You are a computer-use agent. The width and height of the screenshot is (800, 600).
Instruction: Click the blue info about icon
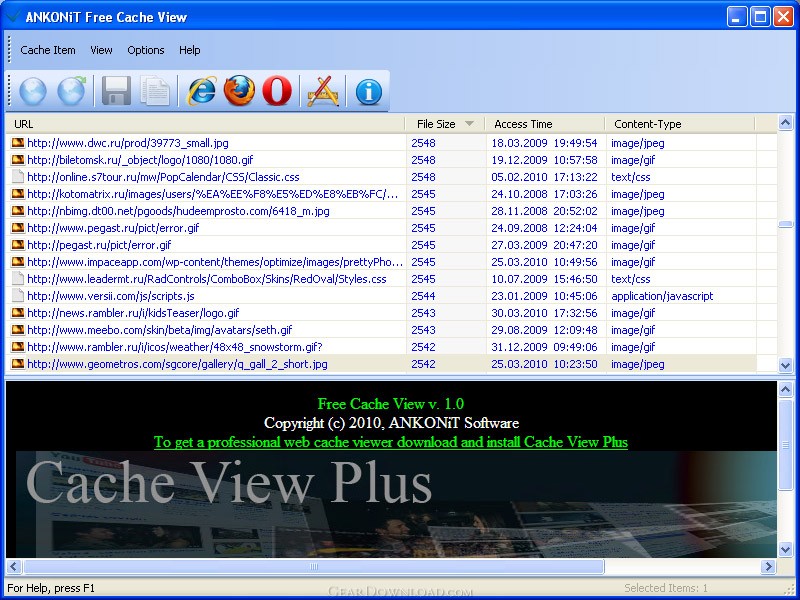(368, 92)
